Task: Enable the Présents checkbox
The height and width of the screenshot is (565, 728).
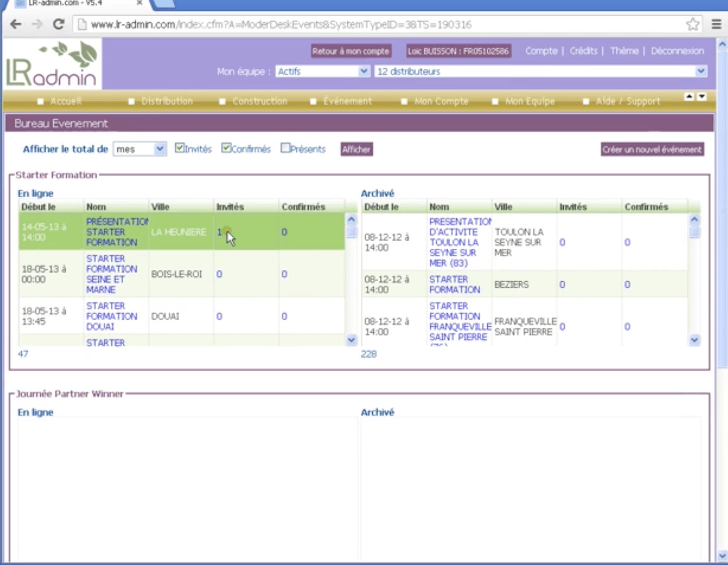Action: [x=285, y=148]
